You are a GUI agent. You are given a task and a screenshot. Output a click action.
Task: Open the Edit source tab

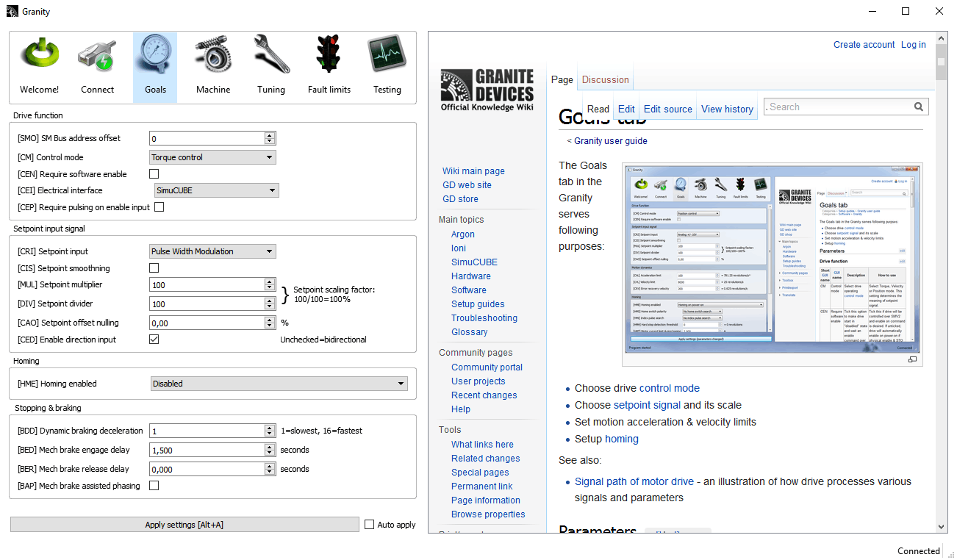[x=668, y=109]
